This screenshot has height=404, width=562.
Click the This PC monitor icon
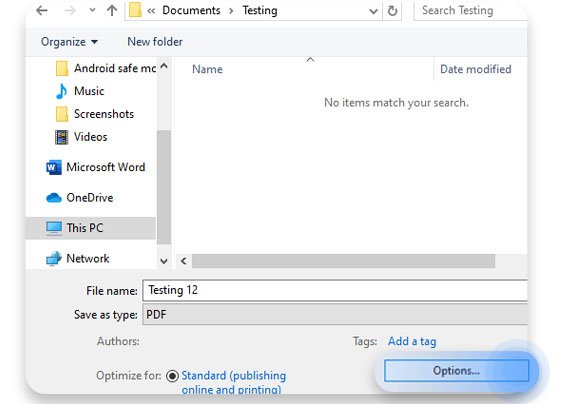coord(54,228)
